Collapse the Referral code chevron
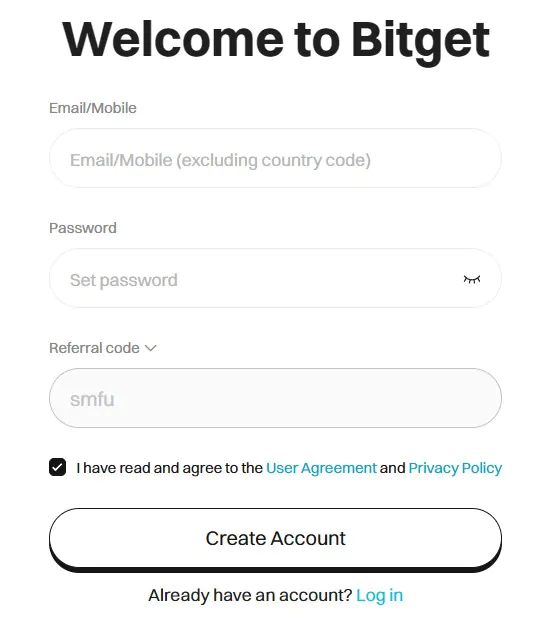This screenshot has width=536, height=619. click(151, 348)
